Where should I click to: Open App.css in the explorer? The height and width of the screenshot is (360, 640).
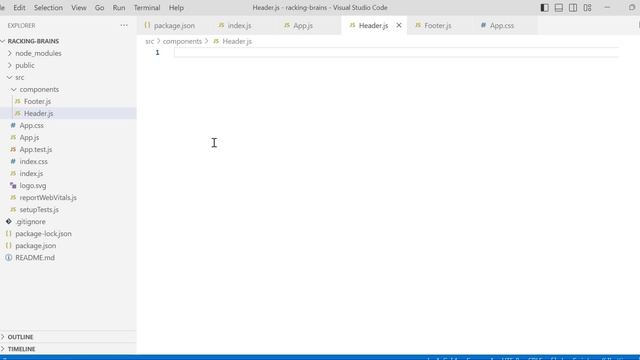(x=31, y=125)
